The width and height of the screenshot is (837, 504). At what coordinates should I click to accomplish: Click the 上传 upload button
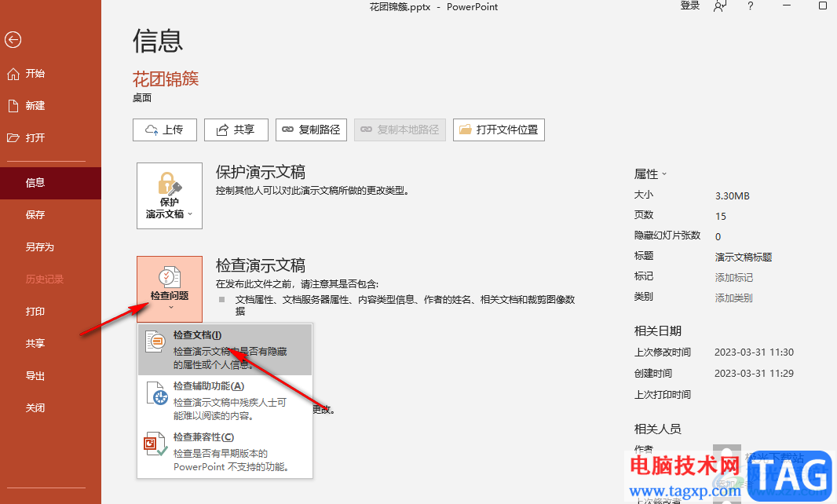[x=165, y=130]
